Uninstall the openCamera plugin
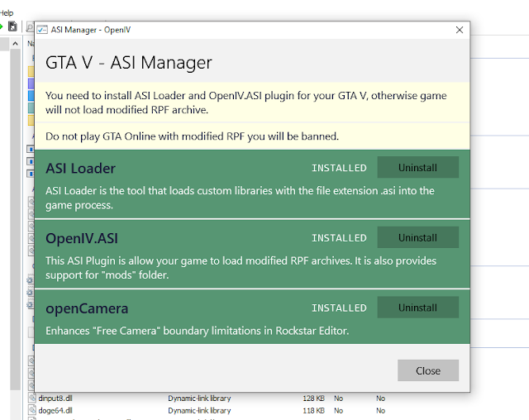Screen dimensions: 529x420 (417, 308)
